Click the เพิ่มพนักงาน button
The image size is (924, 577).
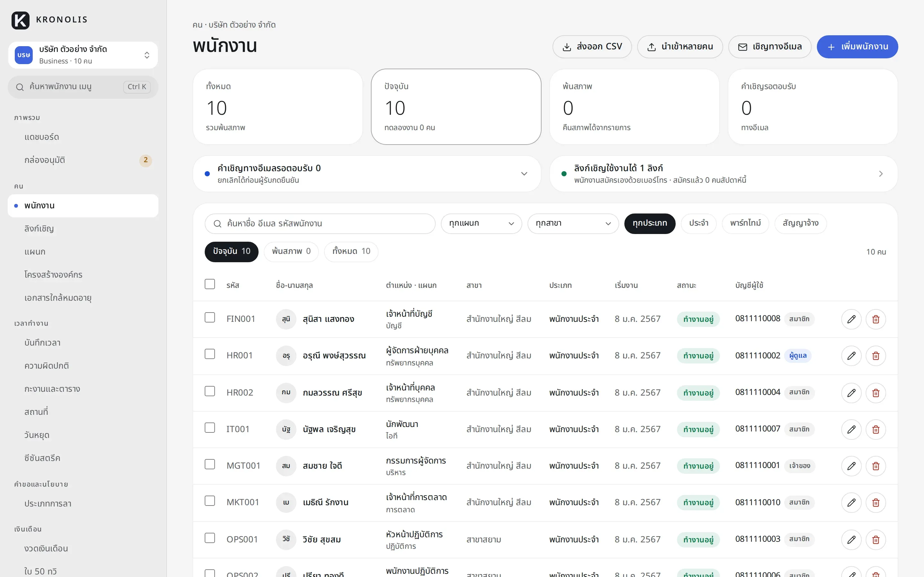857,47
